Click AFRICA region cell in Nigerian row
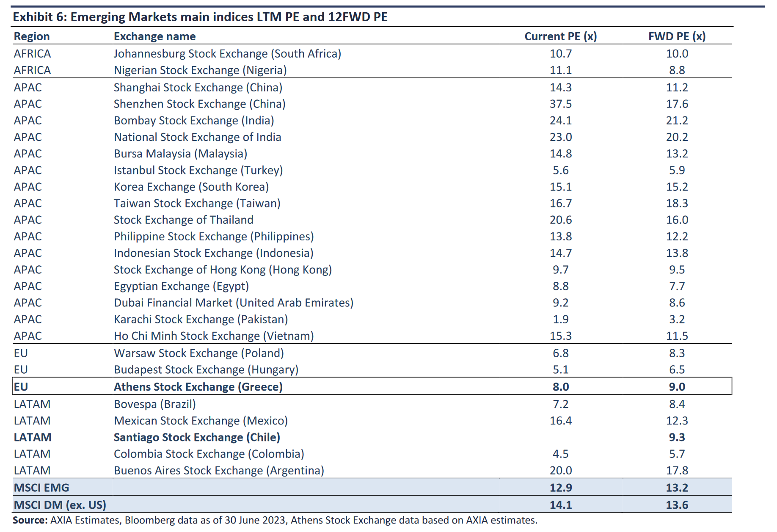The width and height of the screenshot is (777, 532). [x=32, y=70]
